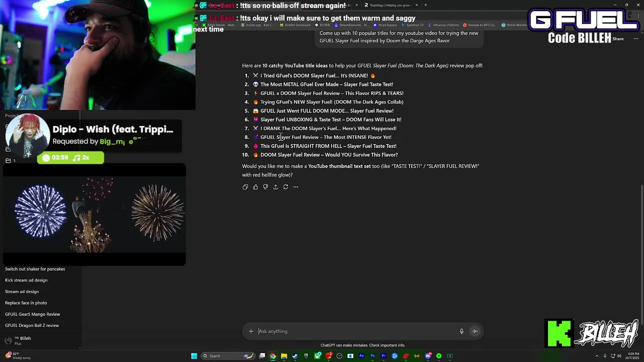Open Steam from the taskbar
Image resolution: width=644 pixels, height=362 pixels.
click(x=295, y=356)
